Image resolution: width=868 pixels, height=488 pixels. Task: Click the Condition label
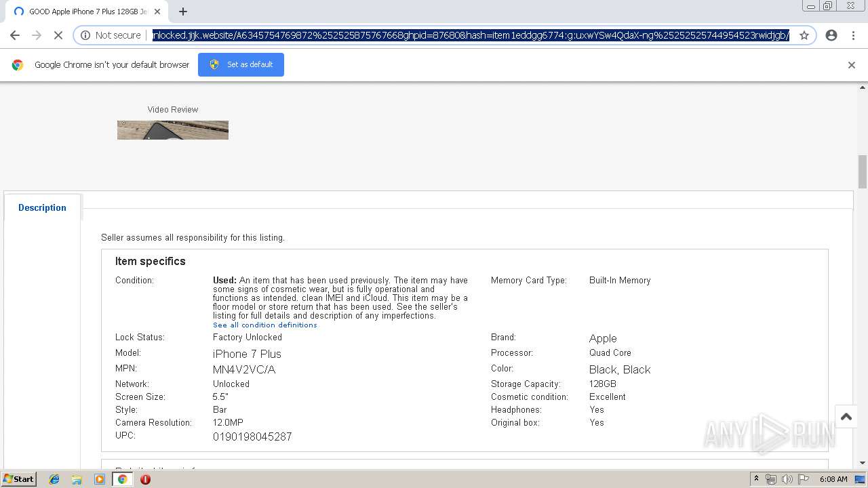tap(134, 280)
